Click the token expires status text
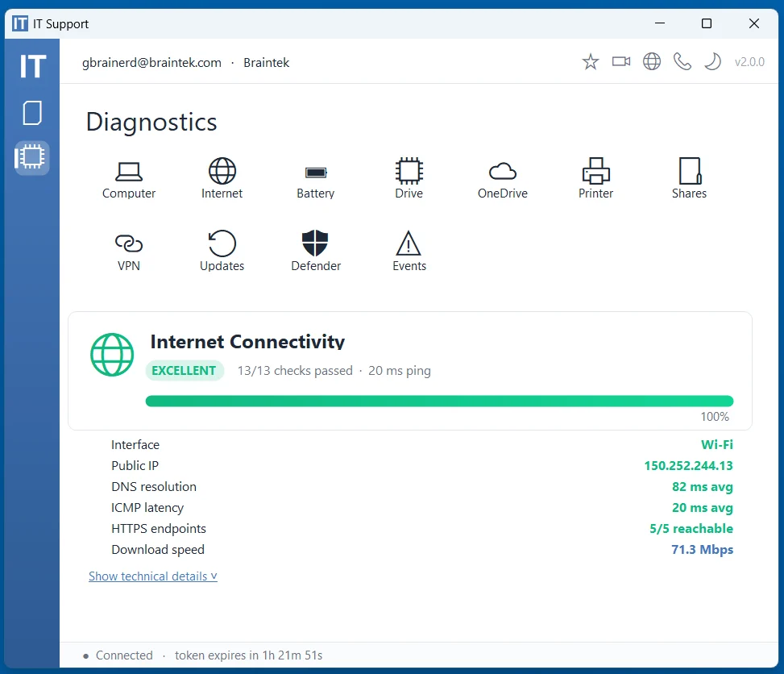Image resolution: width=784 pixels, height=674 pixels. 248,655
